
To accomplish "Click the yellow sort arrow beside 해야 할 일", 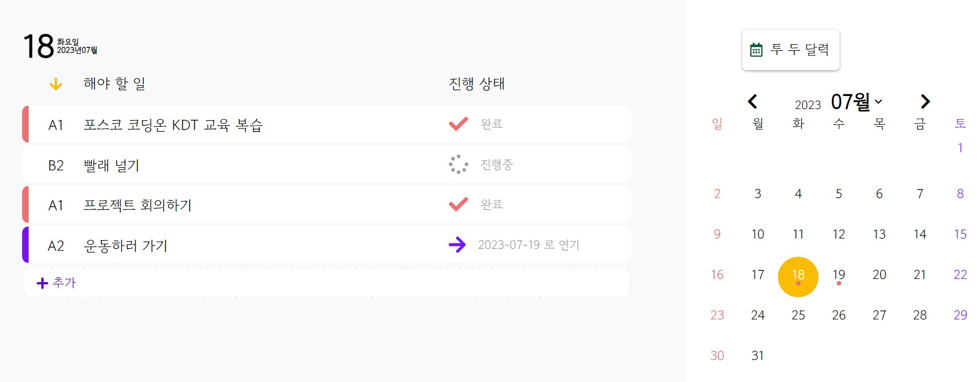I will 56,84.
